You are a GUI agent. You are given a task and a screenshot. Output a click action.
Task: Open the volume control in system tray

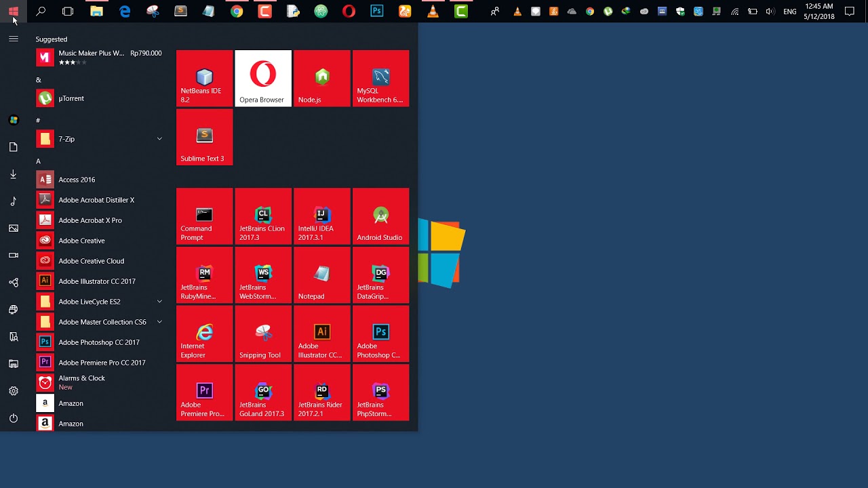(x=770, y=12)
